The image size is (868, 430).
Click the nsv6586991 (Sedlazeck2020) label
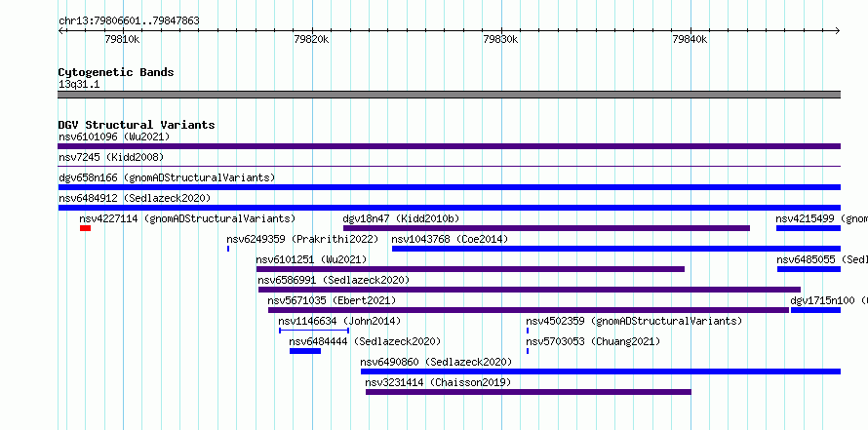(334, 280)
